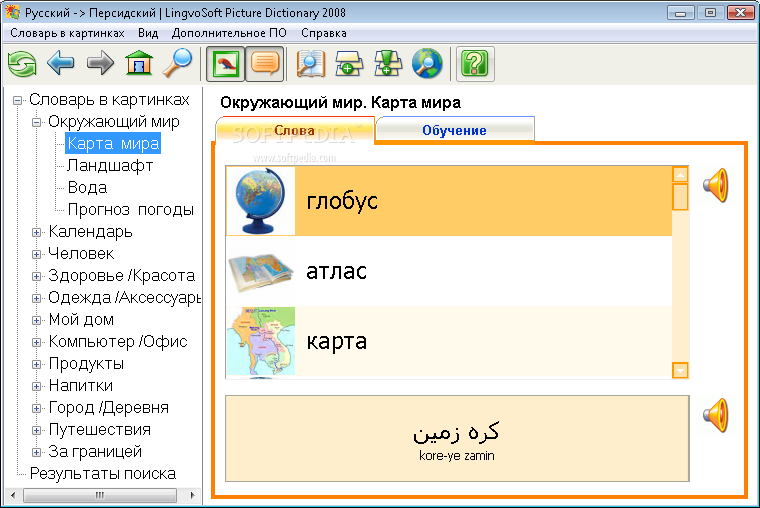Click the Мой дом tree label

(81, 319)
